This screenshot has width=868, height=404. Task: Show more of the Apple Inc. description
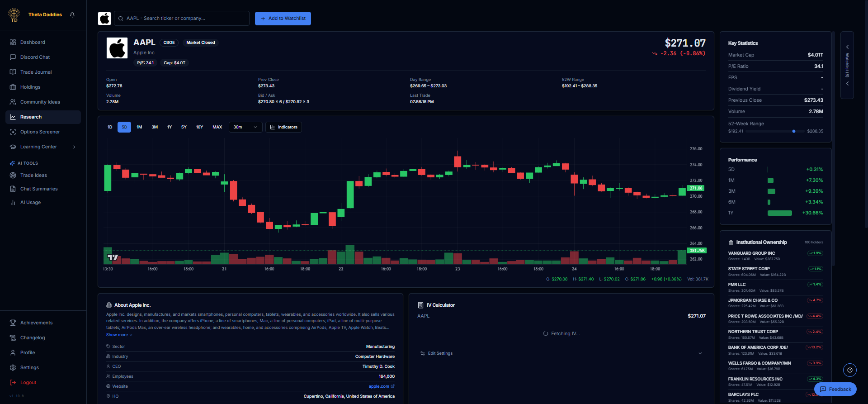(119, 335)
